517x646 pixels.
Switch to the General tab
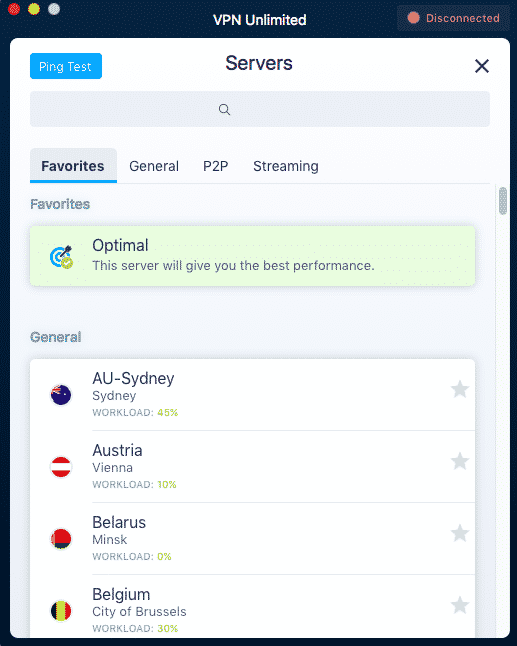pyautogui.click(x=154, y=166)
